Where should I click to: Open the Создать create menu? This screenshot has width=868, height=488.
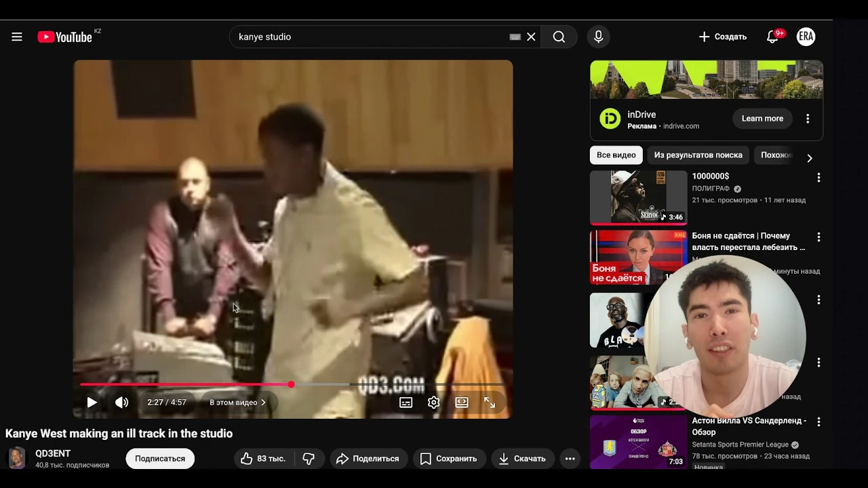[722, 37]
